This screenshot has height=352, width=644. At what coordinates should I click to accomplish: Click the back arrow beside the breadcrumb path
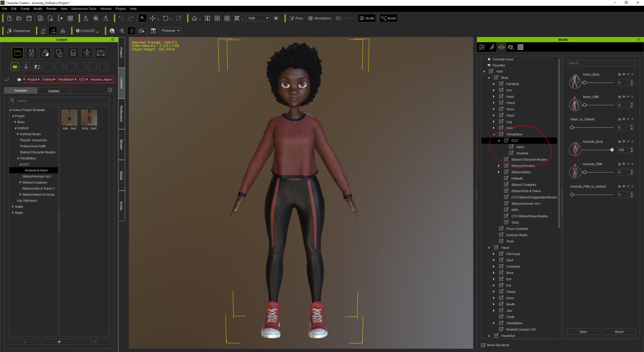(x=7, y=79)
